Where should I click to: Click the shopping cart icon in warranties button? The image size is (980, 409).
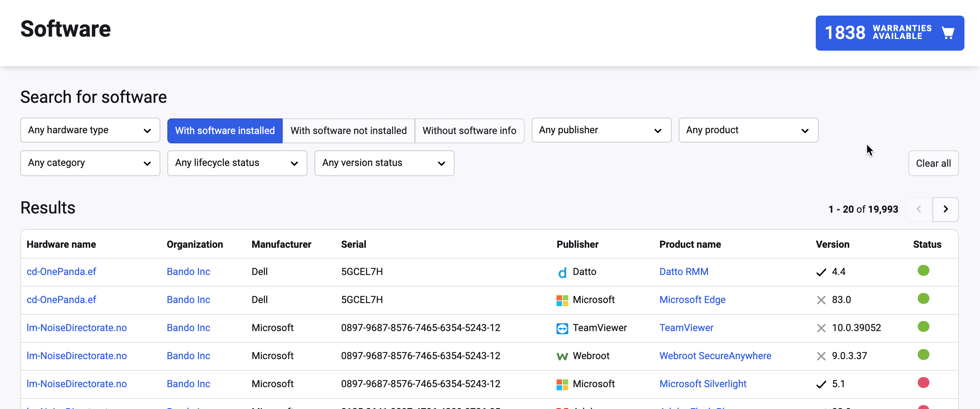point(948,33)
